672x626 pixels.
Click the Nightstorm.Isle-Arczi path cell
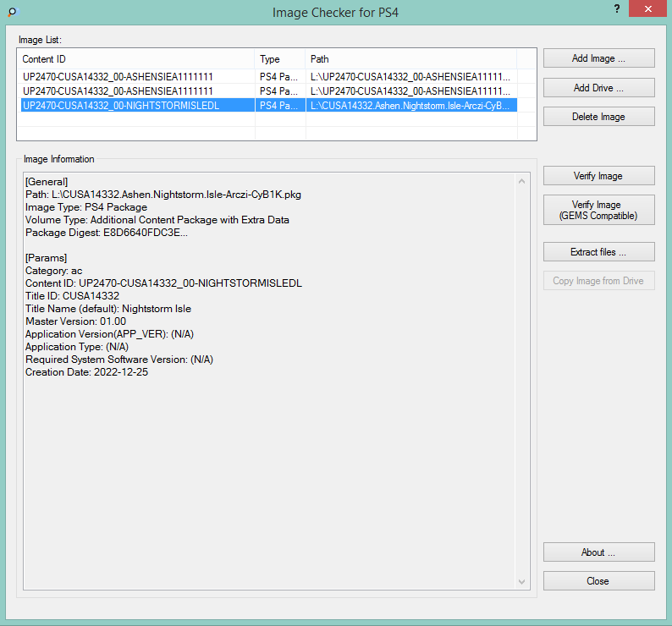click(410, 106)
